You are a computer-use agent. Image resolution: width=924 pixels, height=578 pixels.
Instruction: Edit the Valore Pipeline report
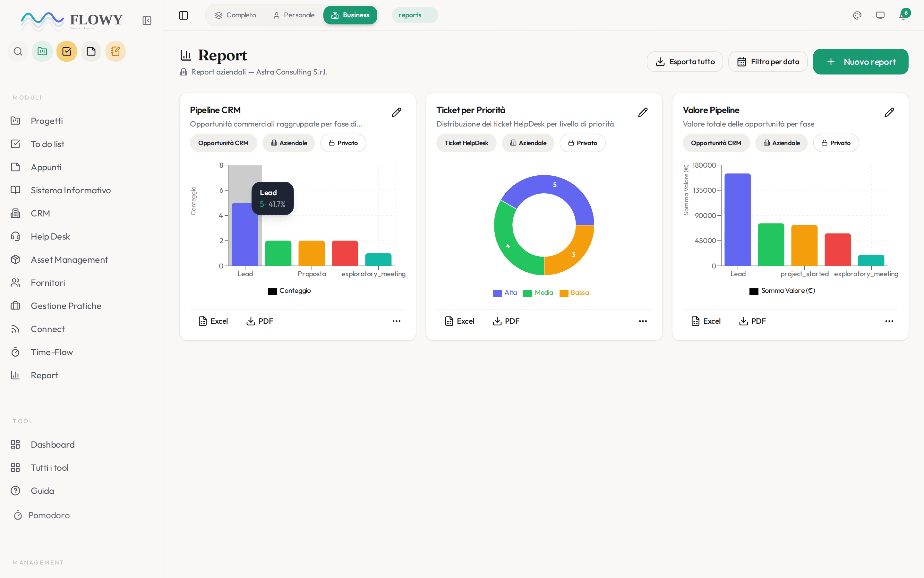click(889, 112)
